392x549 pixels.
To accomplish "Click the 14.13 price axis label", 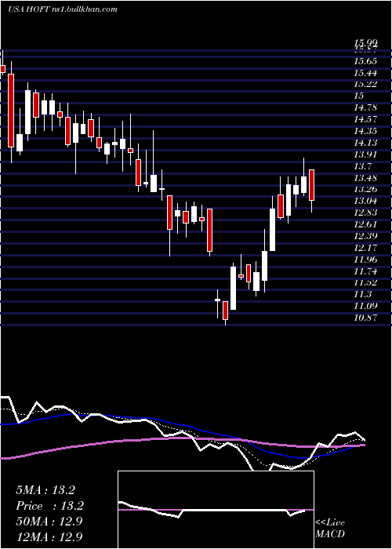I will pos(365,143).
